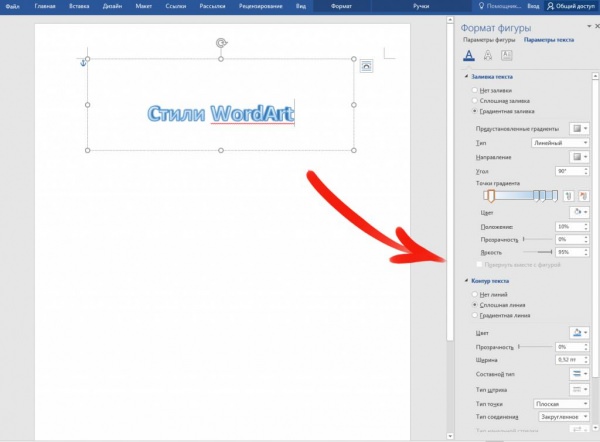Open the Text Effects icon tab

point(488,55)
